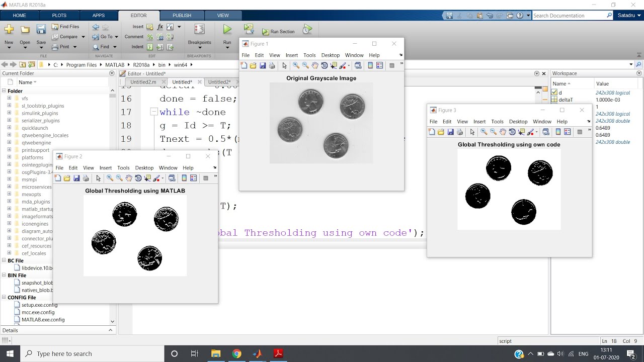Select Brush data tool in Figure 1 toolbar
Image resolution: width=644 pixels, height=362 pixels.
point(343,65)
